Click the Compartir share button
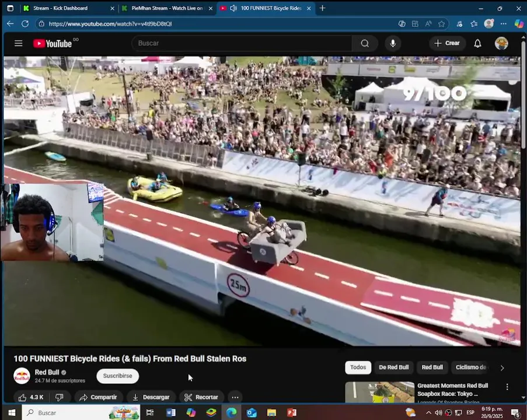 pos(98,397)
